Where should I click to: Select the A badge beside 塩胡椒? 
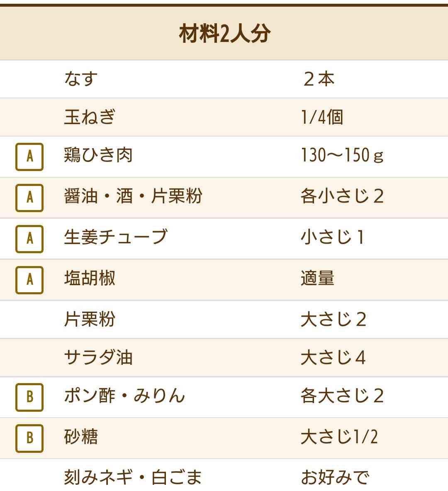(x=29, y=280)
